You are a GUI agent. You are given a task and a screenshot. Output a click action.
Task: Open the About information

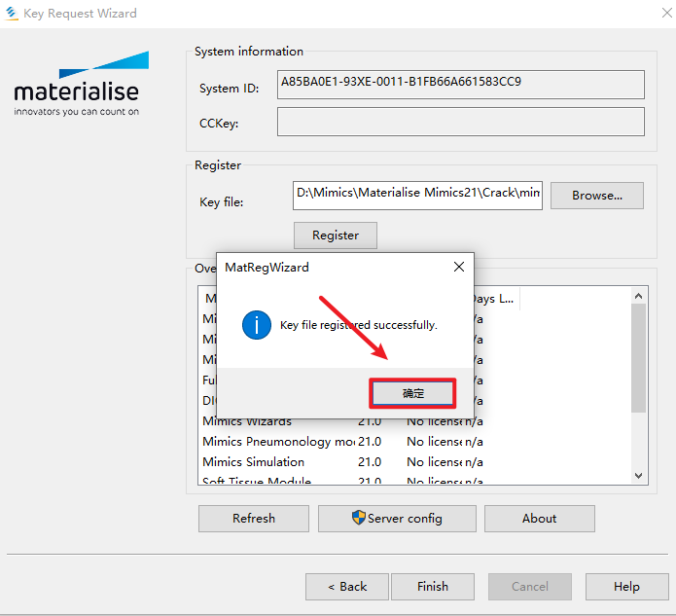pyautogui.click(x=539, y=519)
